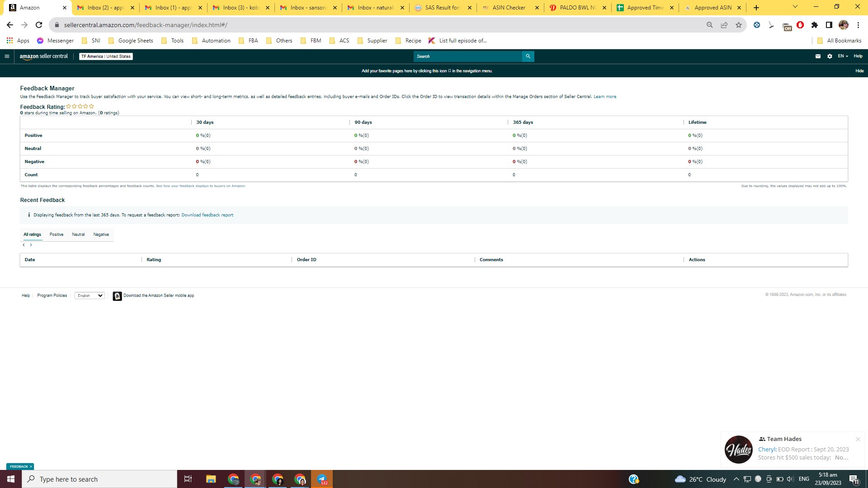
Task: Close the Team Hades notification
Action: (x=858, y=439)
